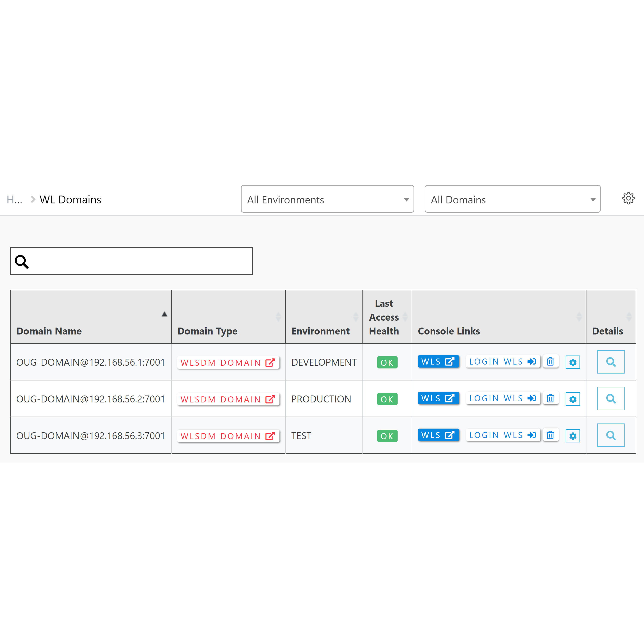The height and width of the screenshot is (644, 644).
Task: Click the OK health badge for TEST
Action: click(x=387, y=436)
